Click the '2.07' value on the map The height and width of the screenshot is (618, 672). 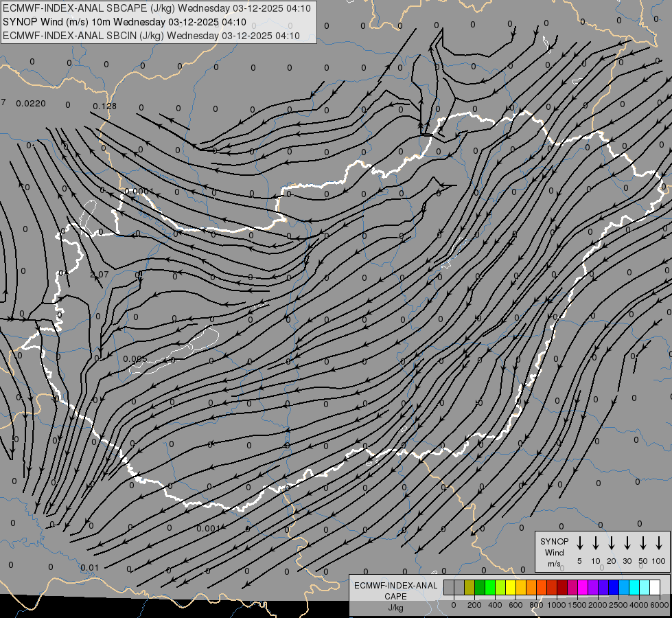pos(100,275)
